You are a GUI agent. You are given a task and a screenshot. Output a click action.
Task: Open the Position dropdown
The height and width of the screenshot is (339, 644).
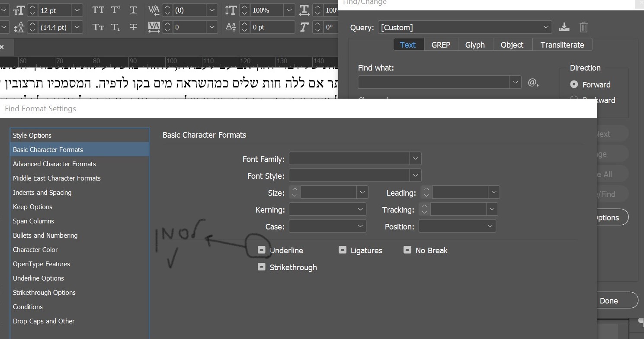point(457,226)
